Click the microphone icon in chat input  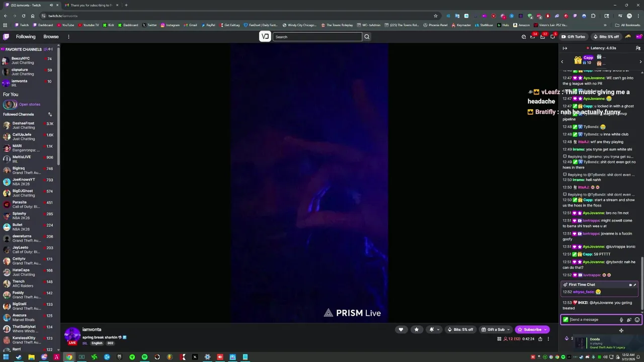[x=621, y=320]
